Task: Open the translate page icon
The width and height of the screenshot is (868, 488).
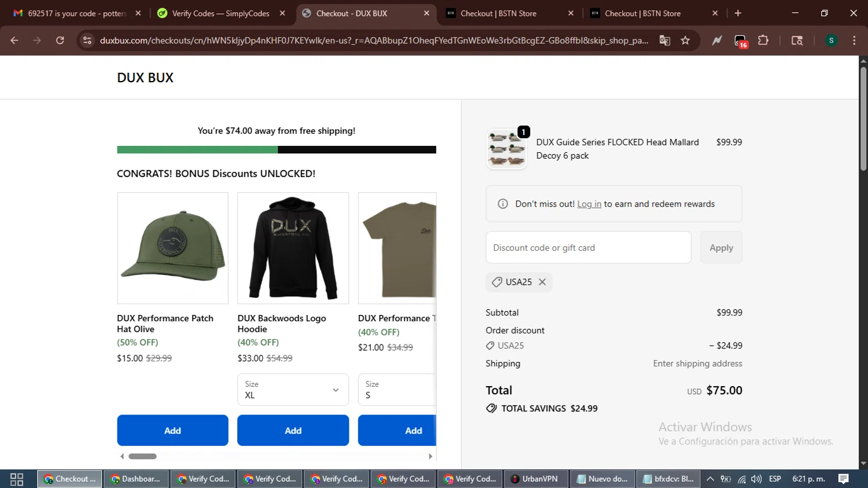Action: 665,41
